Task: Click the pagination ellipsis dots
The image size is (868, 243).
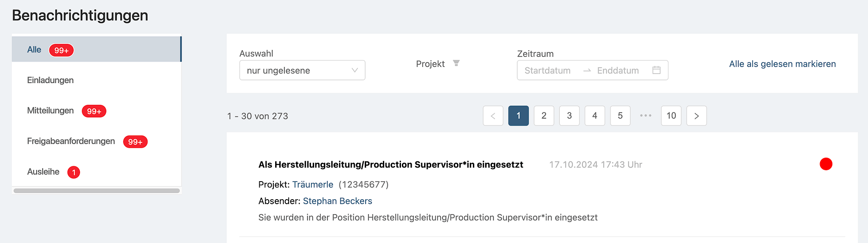Action: coord(645,116)
